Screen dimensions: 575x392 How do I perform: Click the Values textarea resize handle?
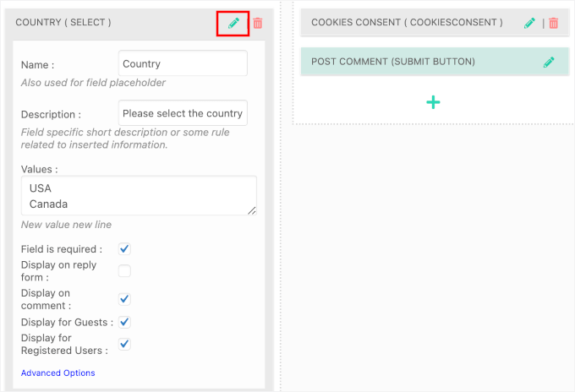pos(251,210)
